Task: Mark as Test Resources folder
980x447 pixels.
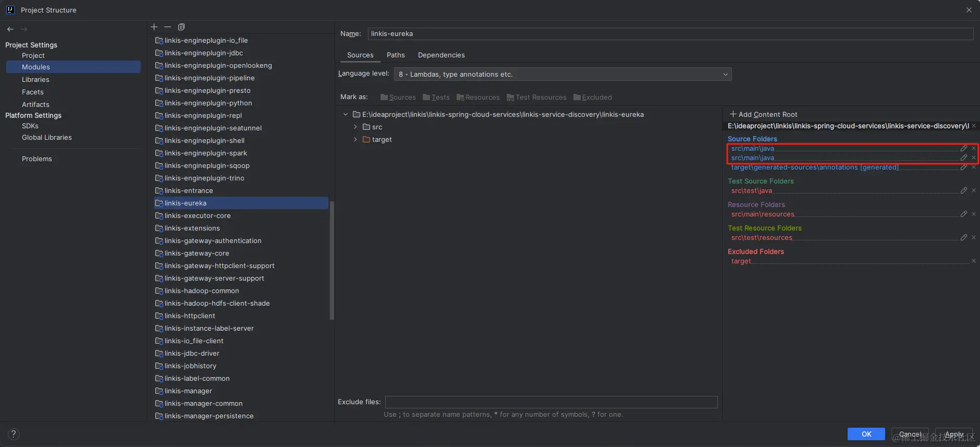Action: point(536,97)
